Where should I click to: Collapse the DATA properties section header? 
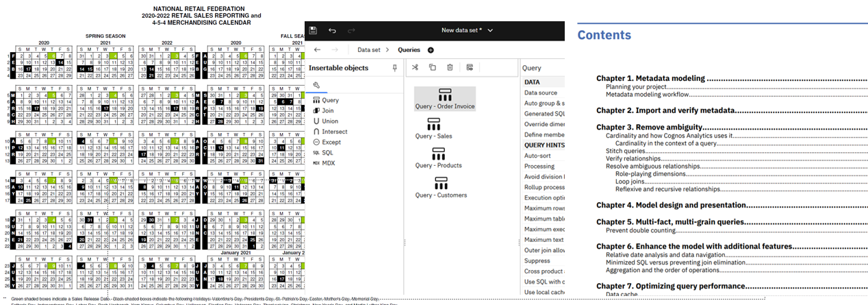click(x=532, y=82)
